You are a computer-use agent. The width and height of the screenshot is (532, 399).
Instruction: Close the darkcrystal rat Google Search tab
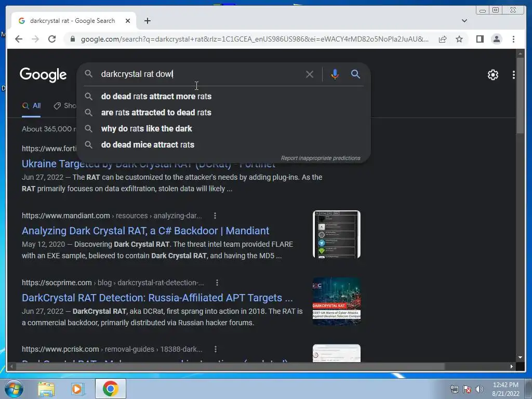128,21
